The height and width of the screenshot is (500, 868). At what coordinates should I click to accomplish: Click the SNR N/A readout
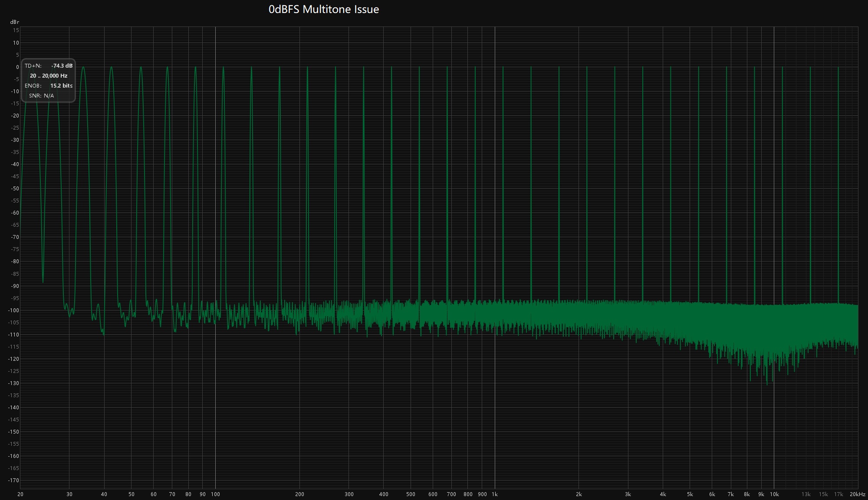tap(42, 96)
